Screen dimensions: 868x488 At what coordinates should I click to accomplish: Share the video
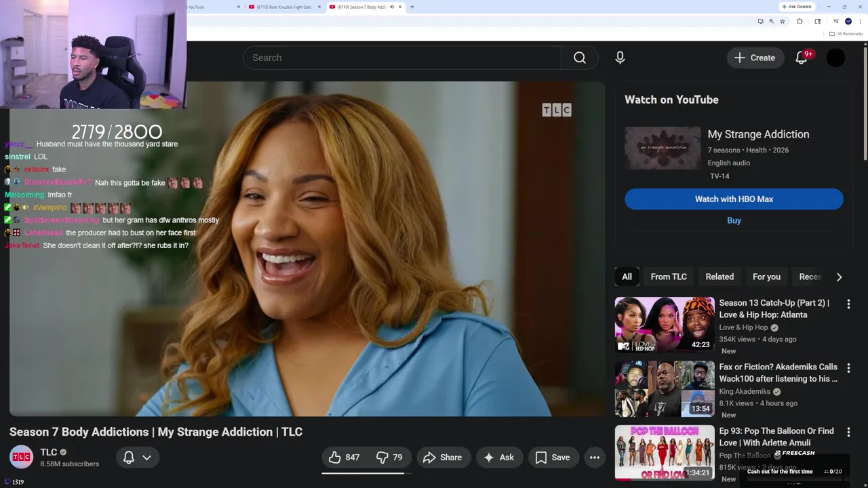click(x=442, y=457)
